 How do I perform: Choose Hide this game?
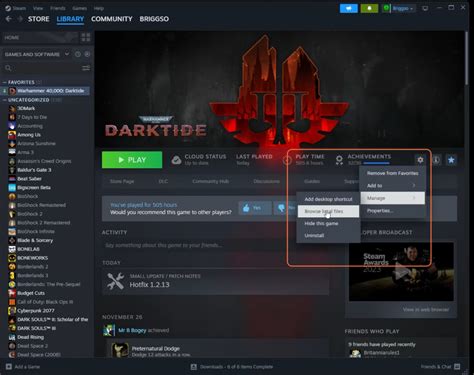(x=328, y=223)
